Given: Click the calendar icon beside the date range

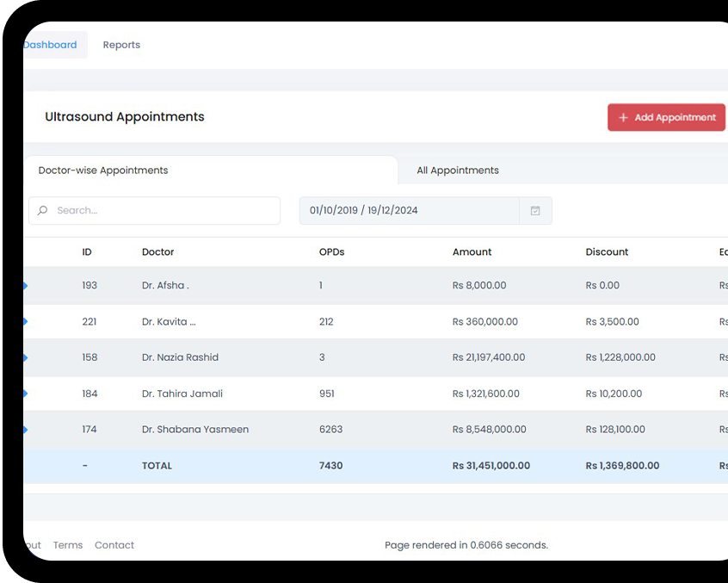Looking at the screenshot, I should point(535,211).
